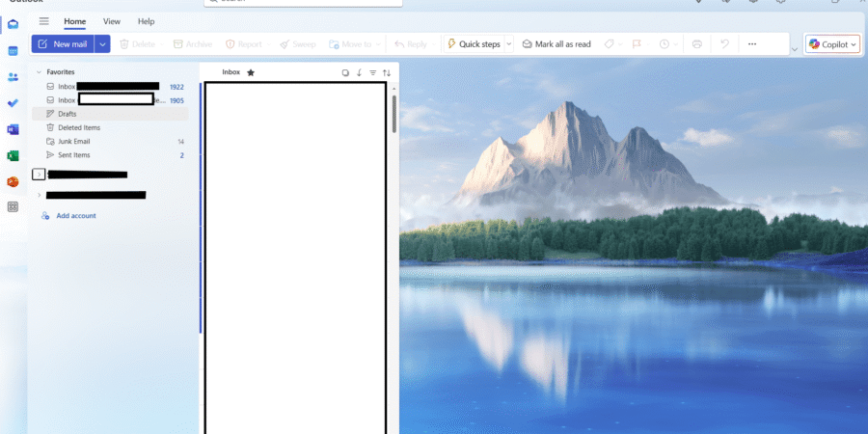Open the Inbox folder showing 1922
Screen dimensions: 868x434
coord(110,87)
